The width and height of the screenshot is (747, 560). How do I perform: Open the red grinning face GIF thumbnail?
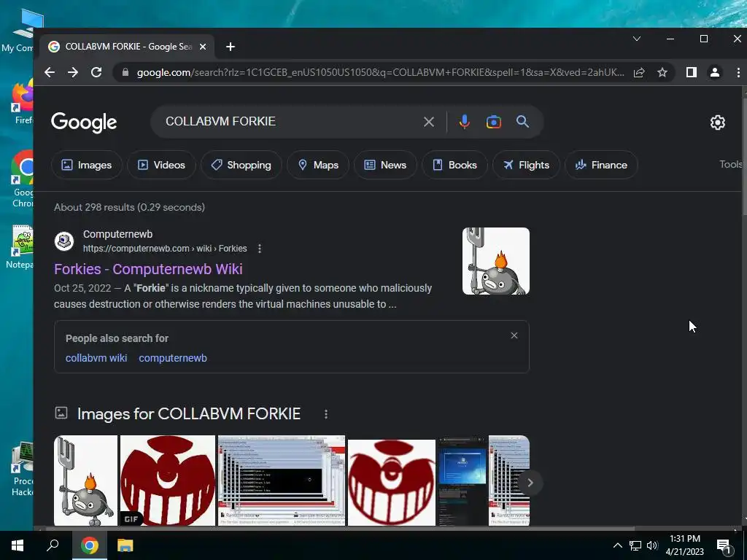point(168,481)
